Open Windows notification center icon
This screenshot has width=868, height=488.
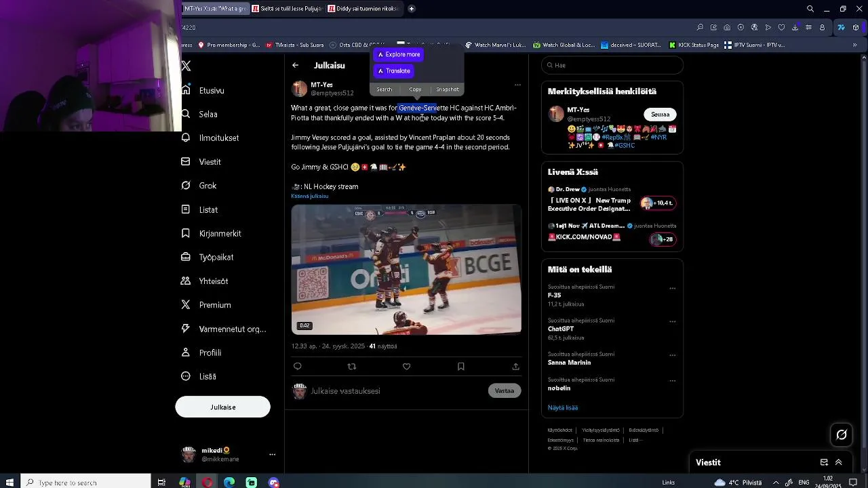coord(853,483)
